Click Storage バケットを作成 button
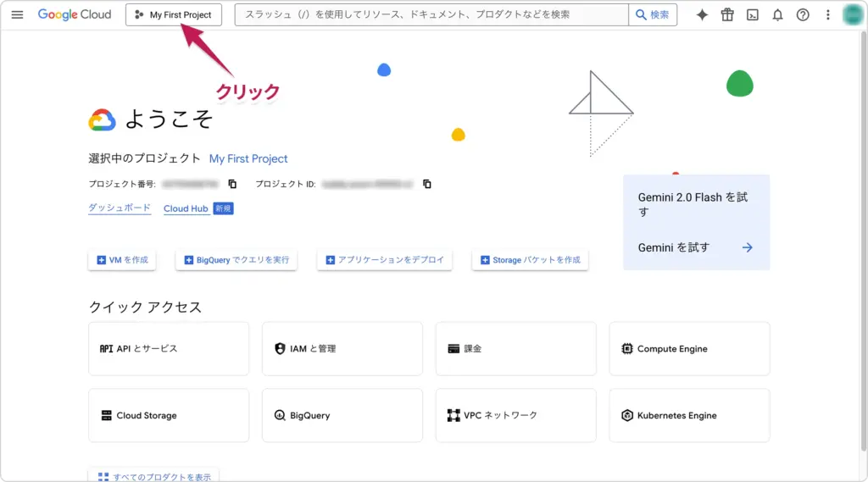This screenshot has height=482, width=868. pyautogui.click(x=531, y=260)
